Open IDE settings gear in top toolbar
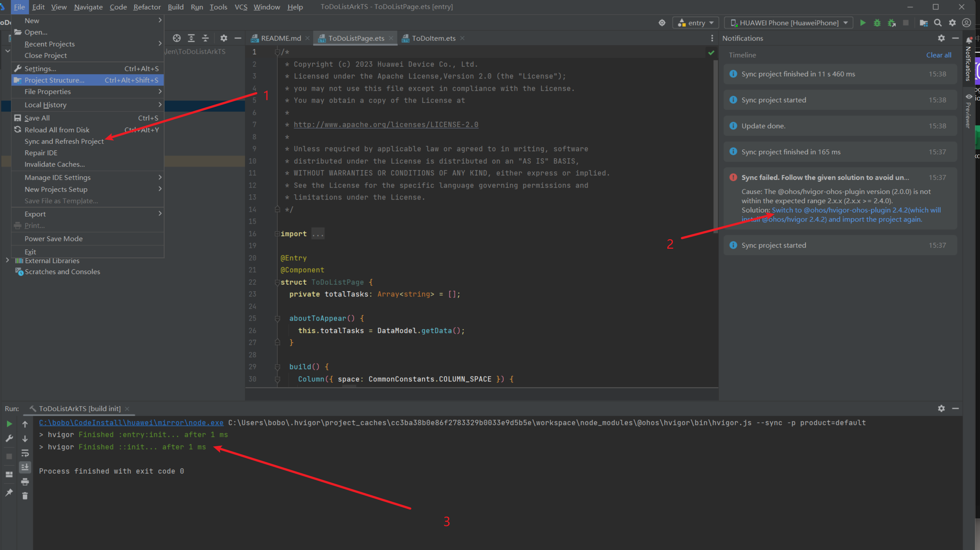The width and height of the screenshot is (980, 550). 952,23
